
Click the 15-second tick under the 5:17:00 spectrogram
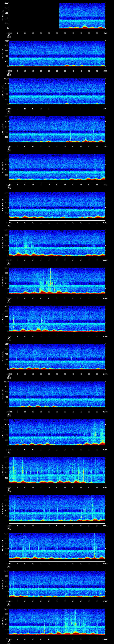click(33, 525)
